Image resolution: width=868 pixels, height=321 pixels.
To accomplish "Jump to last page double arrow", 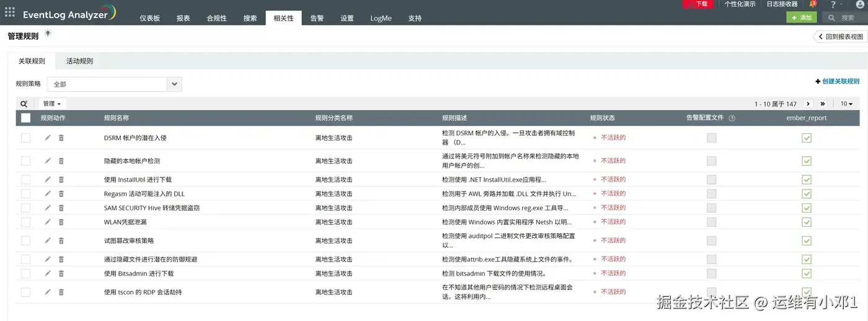I will 823,104.
